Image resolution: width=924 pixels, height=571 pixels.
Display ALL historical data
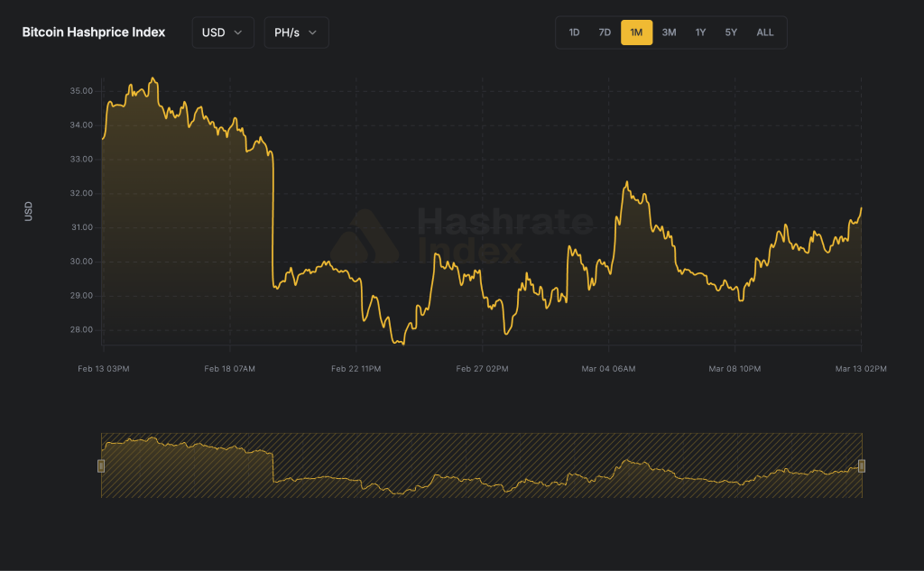pos(764,32)
